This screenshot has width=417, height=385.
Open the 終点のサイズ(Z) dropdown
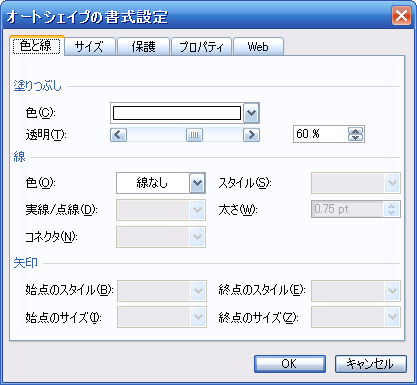coord(356,317)
